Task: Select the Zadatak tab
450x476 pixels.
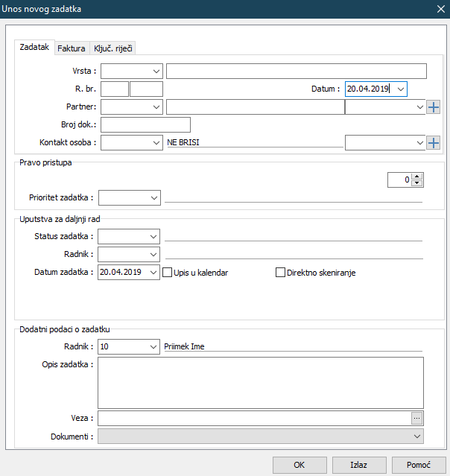Action: (34, 48)
